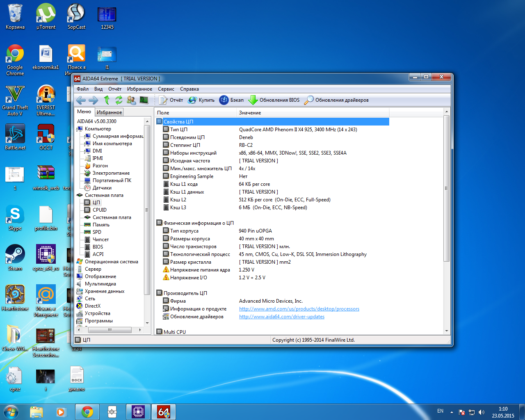Open the Сервис menu
The height and width of the screenshot is (420, 525).
click(x=166, y=89)
